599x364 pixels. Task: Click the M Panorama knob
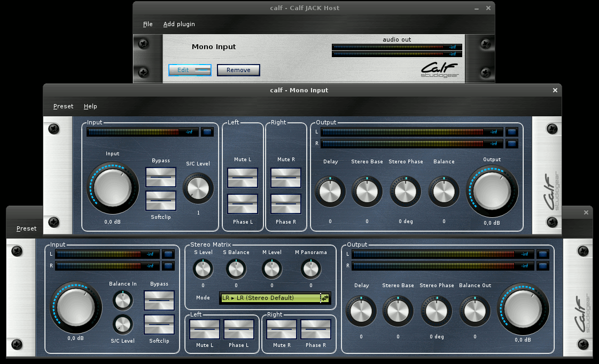click(x=311, y=269)
